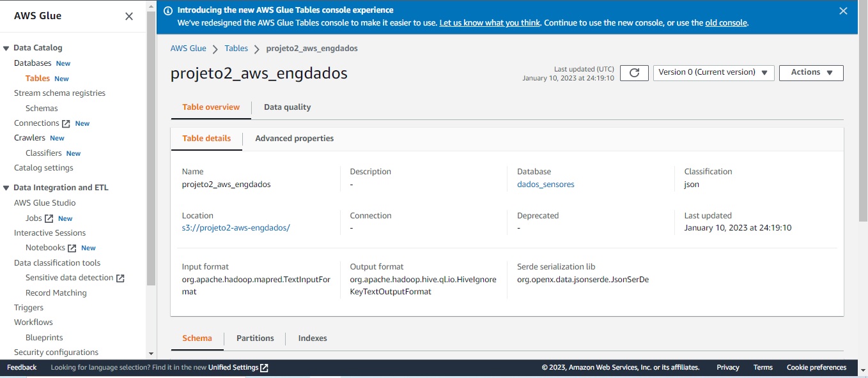Open the Advanced properties tab
This screenshot has width=868, height=378.
pyautogui.click(x=294, y=138)
